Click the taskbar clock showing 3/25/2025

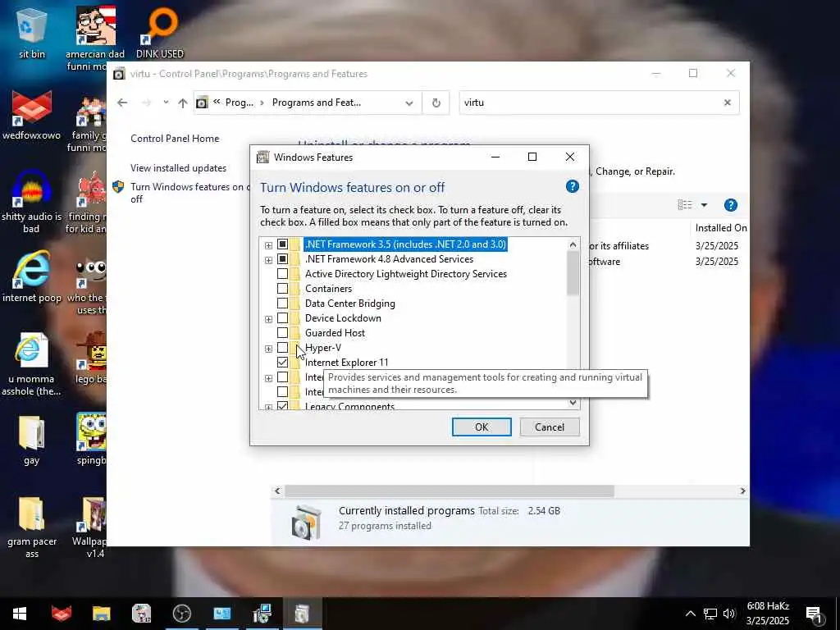[x=768, y=614]
